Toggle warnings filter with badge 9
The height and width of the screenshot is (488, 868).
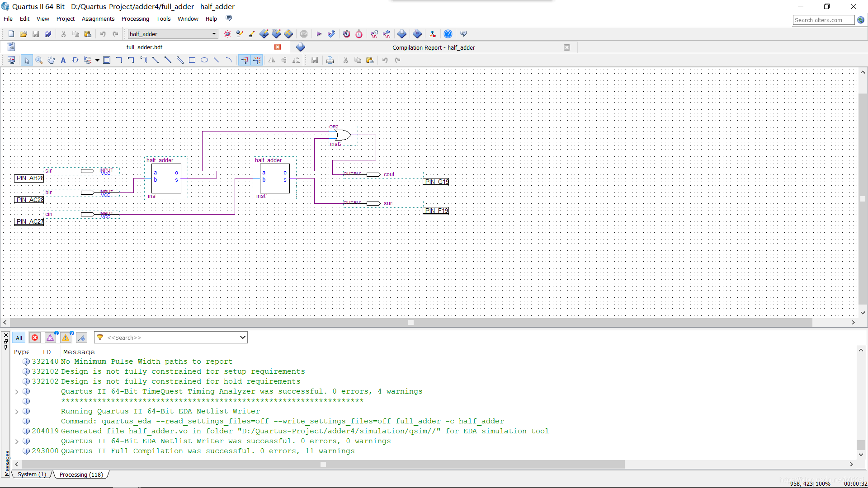pos(66,338)
